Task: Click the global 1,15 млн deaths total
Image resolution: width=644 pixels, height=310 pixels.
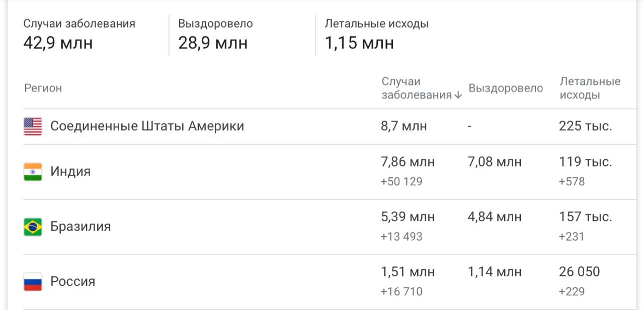Action: pyautogui.click(x=359, y=43)
